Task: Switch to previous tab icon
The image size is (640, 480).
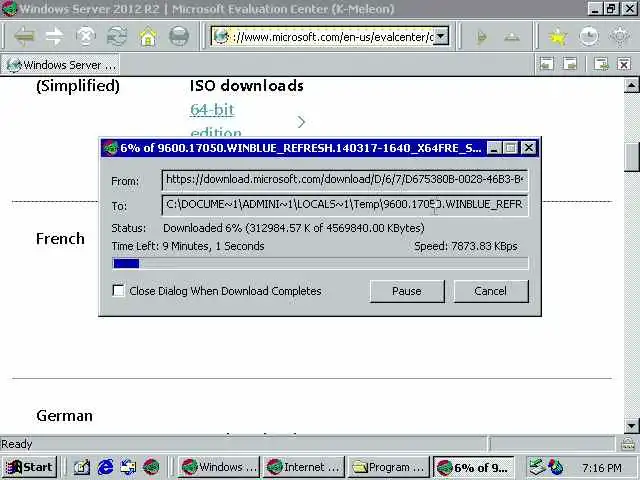Action: coord(547,64)
